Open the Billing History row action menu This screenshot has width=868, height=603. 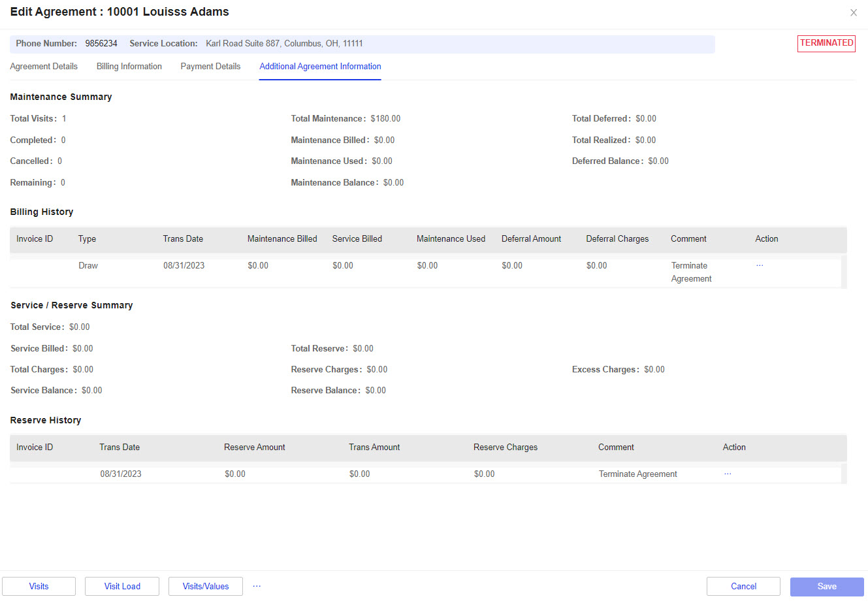760,265
